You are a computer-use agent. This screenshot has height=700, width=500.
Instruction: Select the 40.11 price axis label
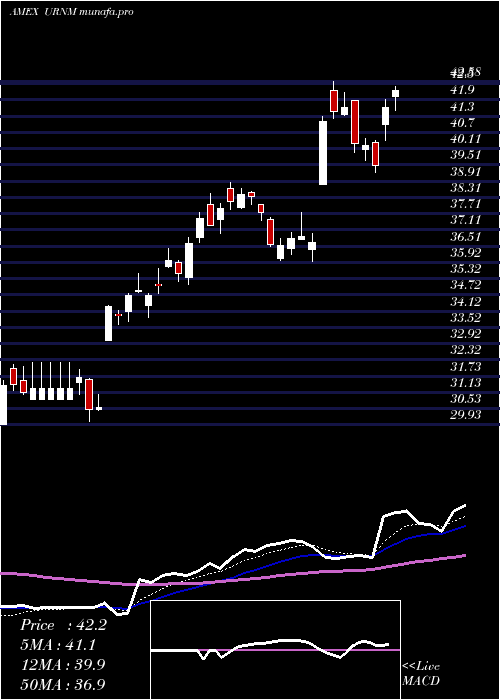point(465,139)
